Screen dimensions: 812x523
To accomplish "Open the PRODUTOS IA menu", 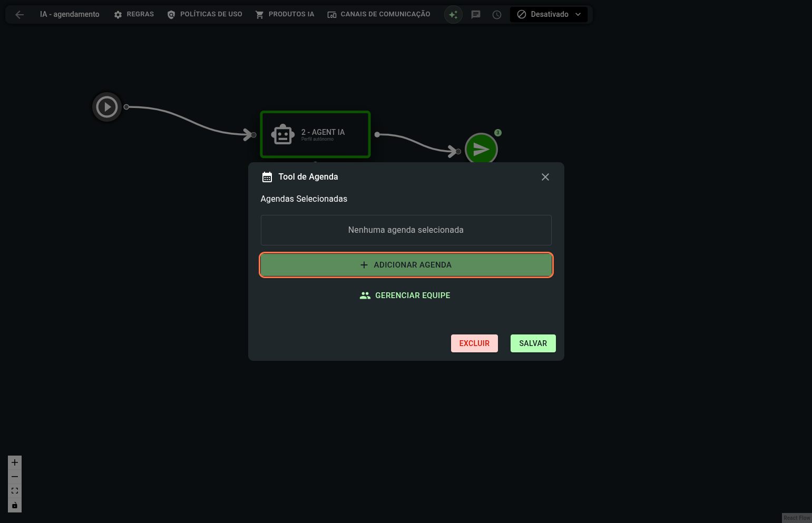I will click(285, 15).
